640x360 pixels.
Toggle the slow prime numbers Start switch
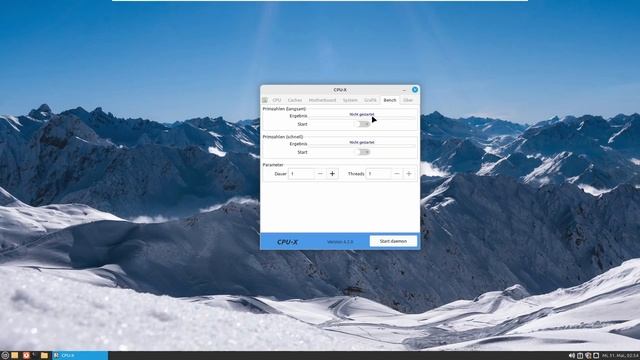pyautogui.click(x=362, y=124)
